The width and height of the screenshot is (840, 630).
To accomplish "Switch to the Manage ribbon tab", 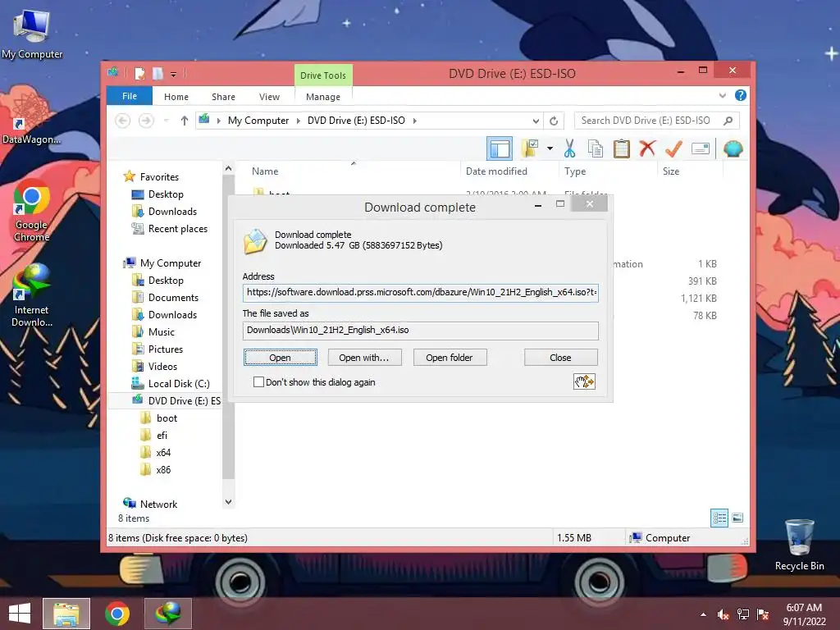I will (x=323, y=97).
